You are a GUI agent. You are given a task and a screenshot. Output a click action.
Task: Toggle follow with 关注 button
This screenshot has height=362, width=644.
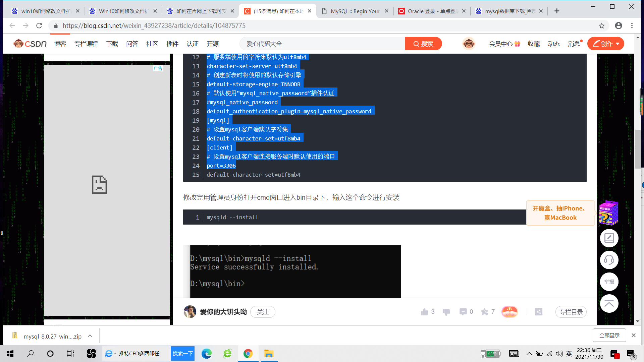[x=263, y=312]
